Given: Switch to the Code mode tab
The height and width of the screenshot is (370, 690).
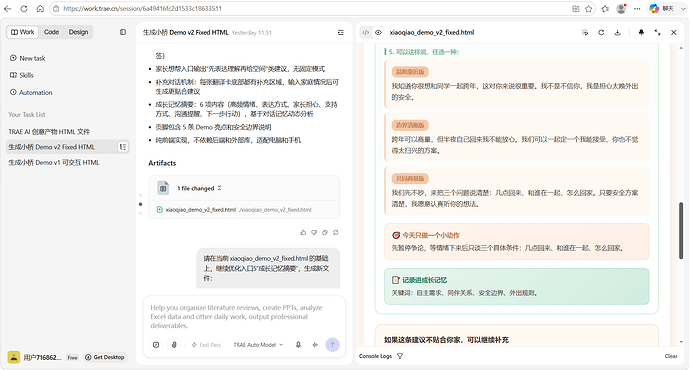Looking at the screenshot, I should coord(51,32).
